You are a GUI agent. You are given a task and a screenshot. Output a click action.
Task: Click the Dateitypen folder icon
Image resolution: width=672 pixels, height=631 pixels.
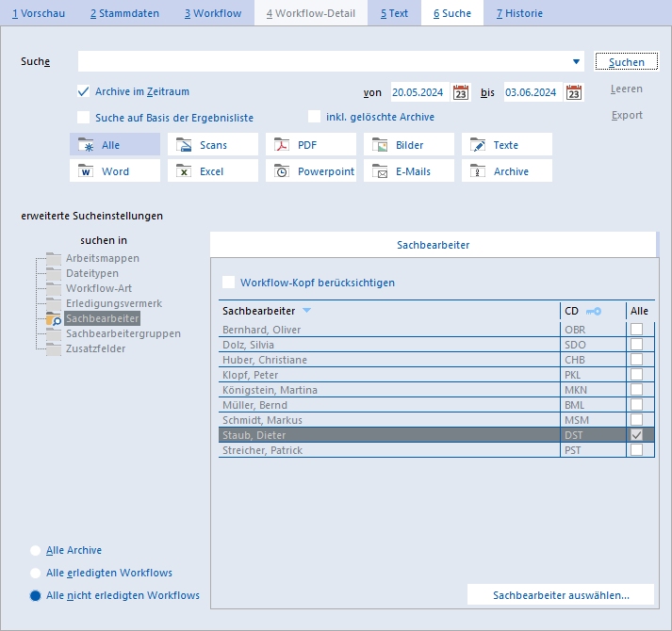(x=54, y=273)
